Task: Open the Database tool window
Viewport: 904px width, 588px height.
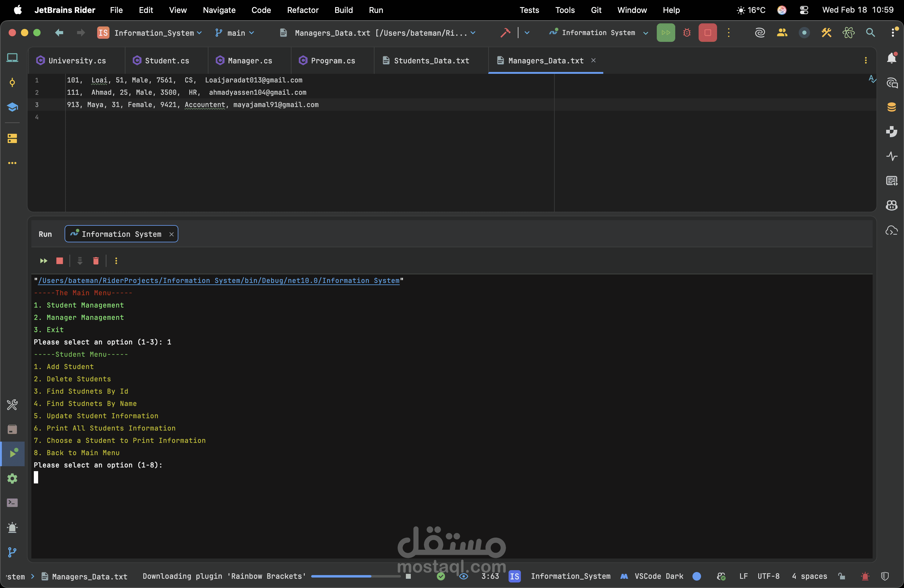Action: (x=891, y=107)
